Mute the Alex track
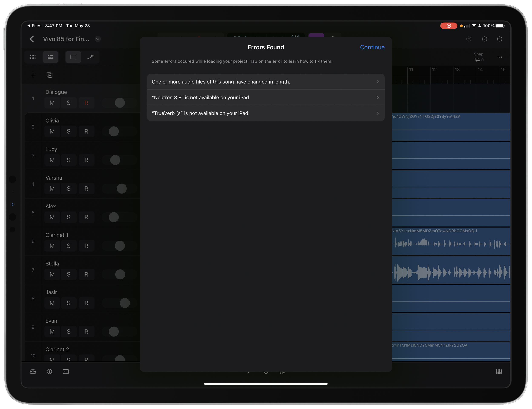Viewport: 532px width, 409px height. click(52, 217)
